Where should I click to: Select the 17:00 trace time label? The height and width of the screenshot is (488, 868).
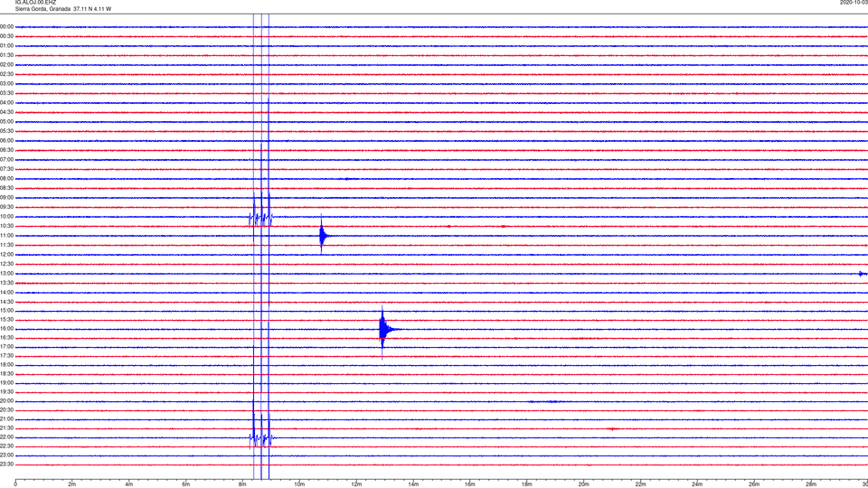pos(6,347)
